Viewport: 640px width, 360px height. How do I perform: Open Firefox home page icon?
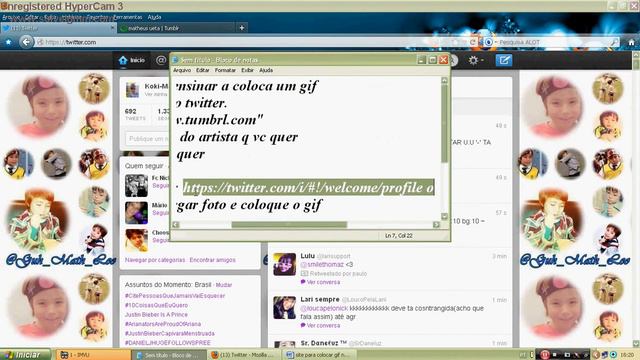631,42
